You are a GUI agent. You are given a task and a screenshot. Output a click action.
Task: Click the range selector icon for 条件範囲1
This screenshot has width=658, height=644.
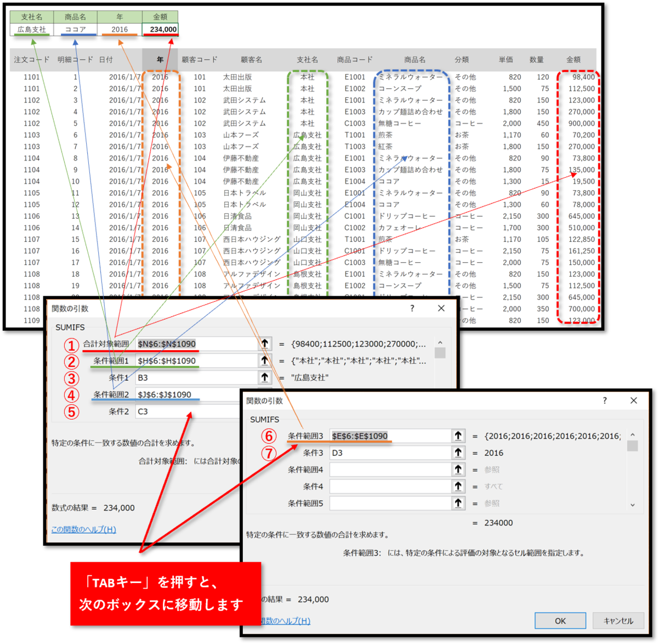[264, 360]
